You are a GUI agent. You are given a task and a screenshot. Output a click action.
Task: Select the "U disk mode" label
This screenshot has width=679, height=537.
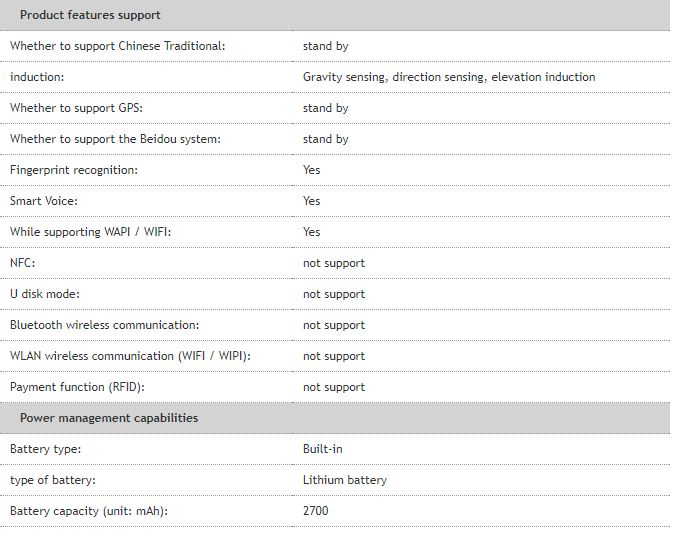(x=45, y=294)
